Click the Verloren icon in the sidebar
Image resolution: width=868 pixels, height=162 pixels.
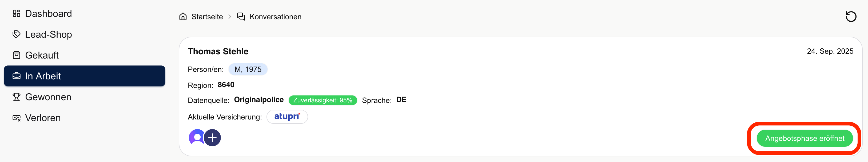[17, 118]
